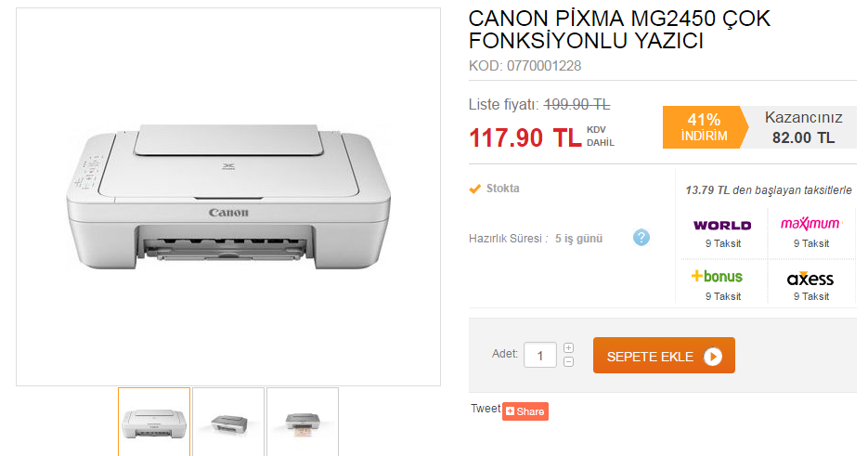Click the red Share button
Screen dimensions: 868x456
click(x=525, y=411)
